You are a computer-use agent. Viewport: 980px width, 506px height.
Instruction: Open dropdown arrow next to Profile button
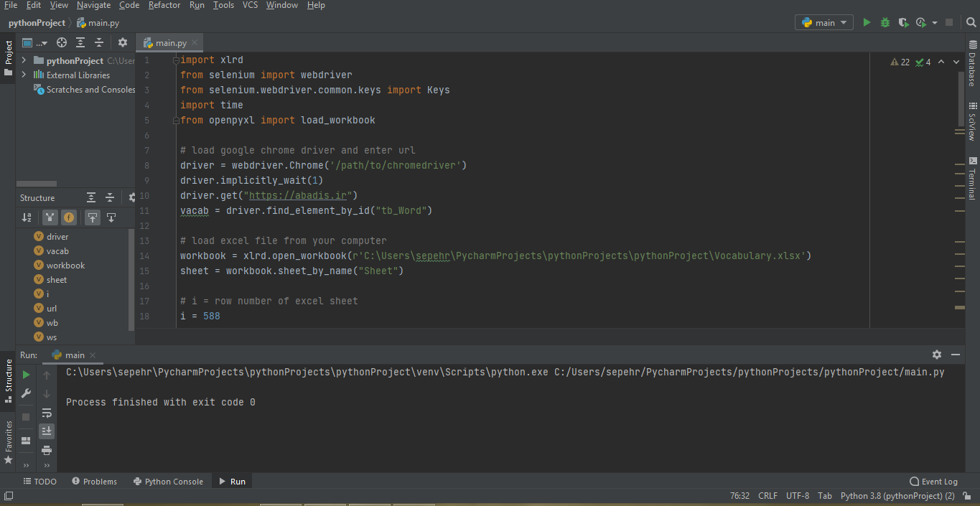935,23
